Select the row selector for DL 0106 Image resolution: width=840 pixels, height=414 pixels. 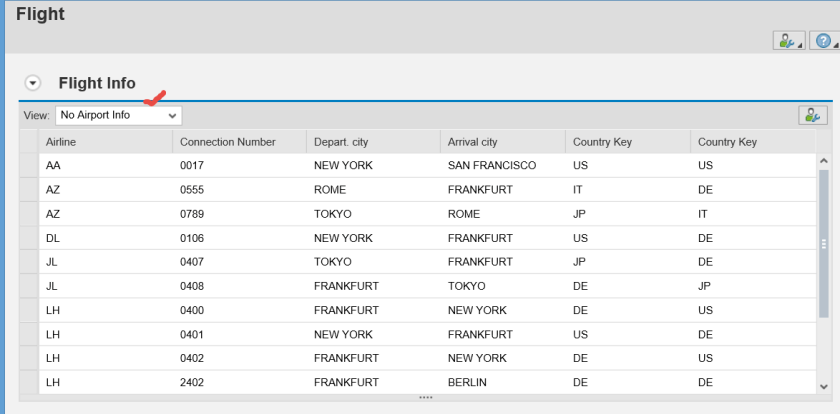click(x=27, y=239)
